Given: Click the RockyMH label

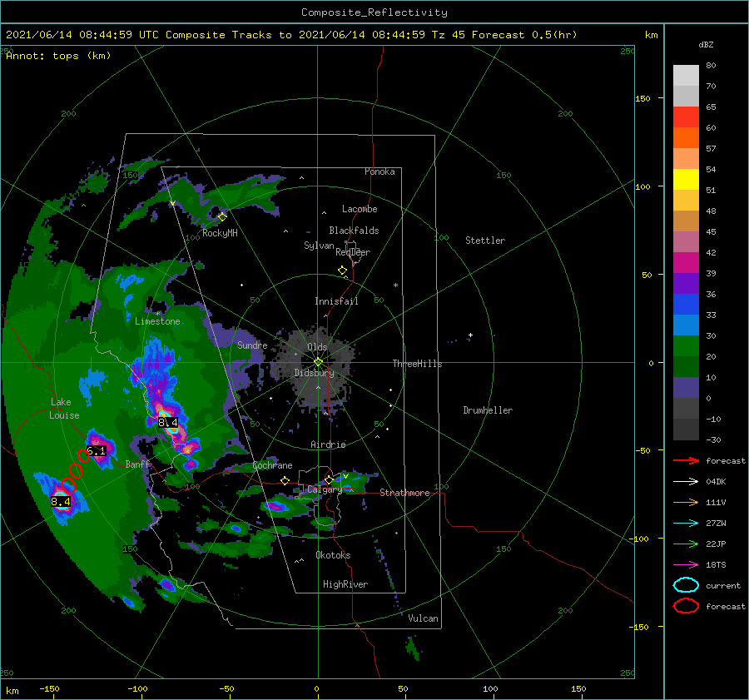Looking at the screenshot, I should pos(220,233).
